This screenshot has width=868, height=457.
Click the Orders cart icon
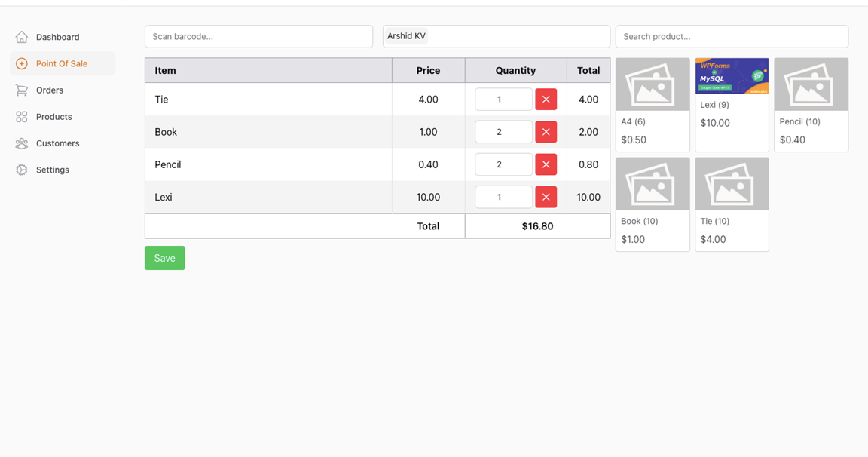point(22,90)
